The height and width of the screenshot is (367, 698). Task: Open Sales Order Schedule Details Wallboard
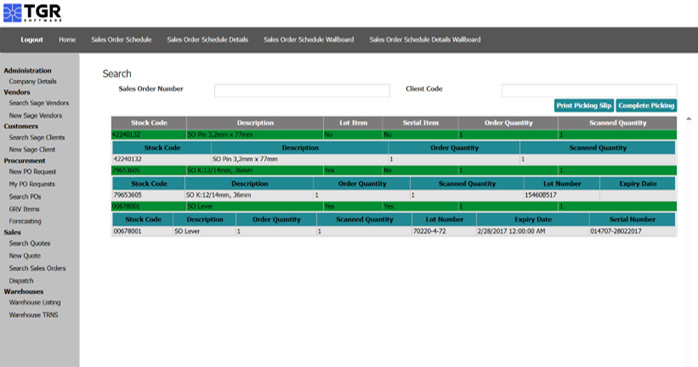tap(425, 40)
